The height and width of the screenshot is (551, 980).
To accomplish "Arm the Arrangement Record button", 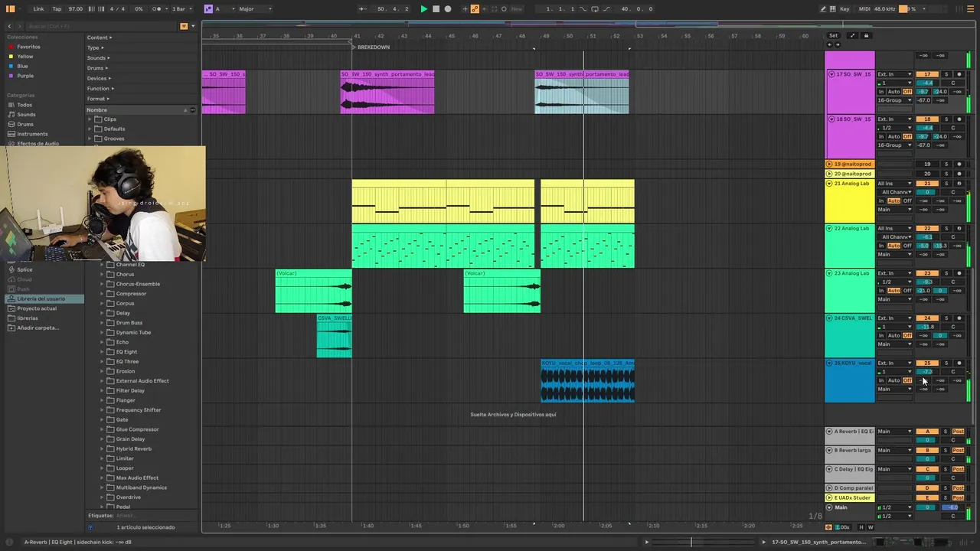I will 448,9.
